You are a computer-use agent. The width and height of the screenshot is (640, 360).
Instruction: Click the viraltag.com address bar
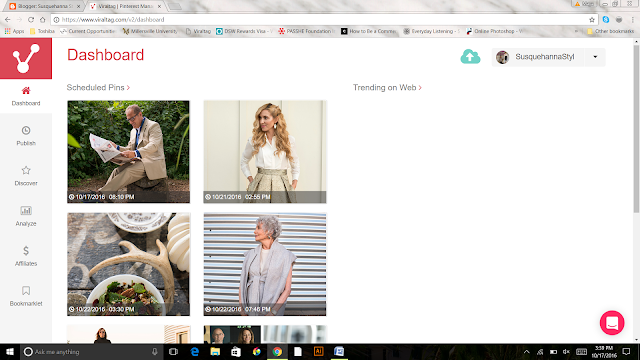[324, 20]
